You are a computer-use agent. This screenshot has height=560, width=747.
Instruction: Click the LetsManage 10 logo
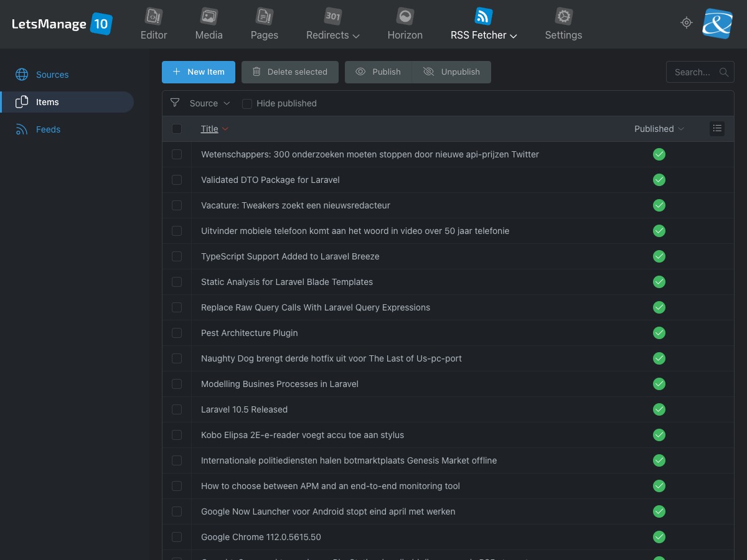click(62, 24)
